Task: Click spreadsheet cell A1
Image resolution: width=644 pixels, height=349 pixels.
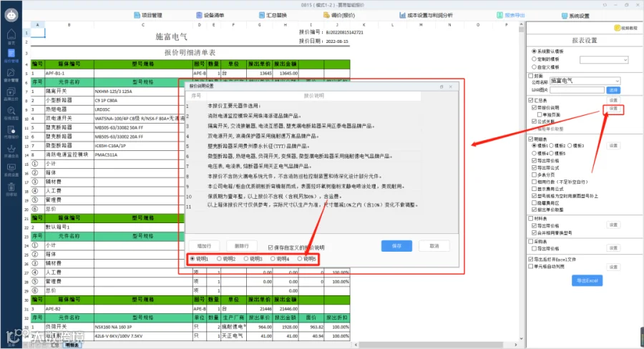Action: click(x=37, y=33)
